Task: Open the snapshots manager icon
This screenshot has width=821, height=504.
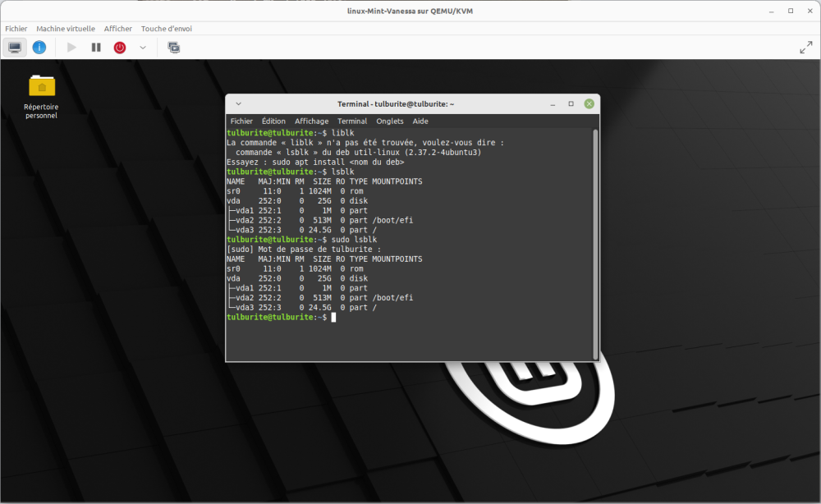Action: pyautogui.click(x=174, y=48)
